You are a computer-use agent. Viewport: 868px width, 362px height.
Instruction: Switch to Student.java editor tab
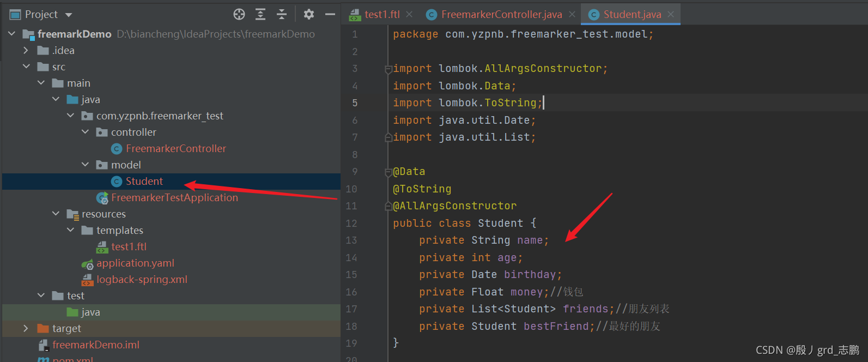click(632, 14)
